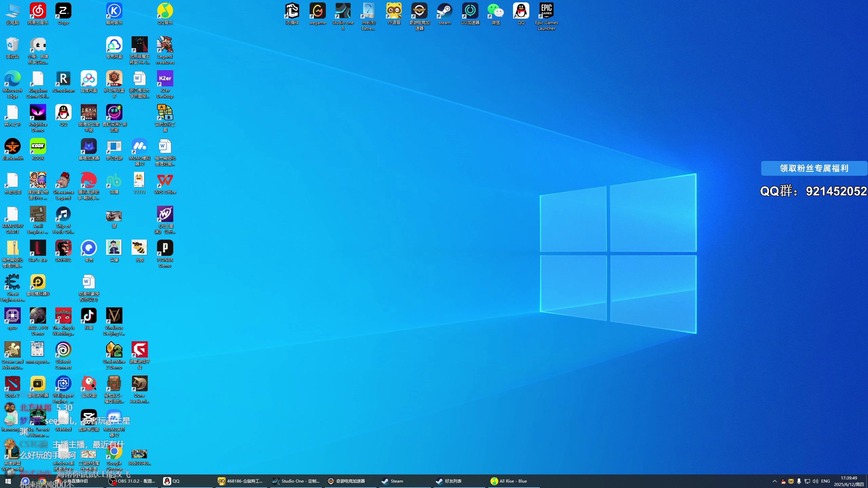The image size is (868, 488).
Task: Open the 百度网盘 icon
Action: pos(88,82)
